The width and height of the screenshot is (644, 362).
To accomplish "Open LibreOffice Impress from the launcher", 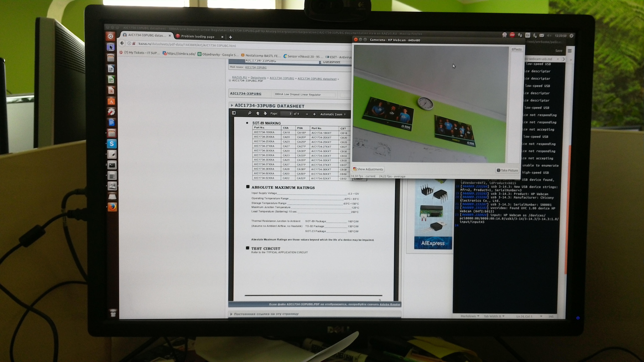I will point(111,90).
